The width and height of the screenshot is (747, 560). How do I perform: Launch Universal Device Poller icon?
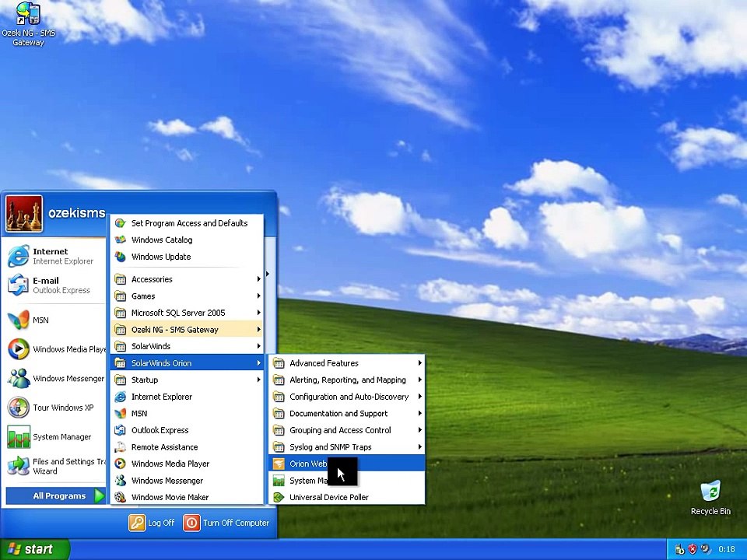(x=279, y=497)
